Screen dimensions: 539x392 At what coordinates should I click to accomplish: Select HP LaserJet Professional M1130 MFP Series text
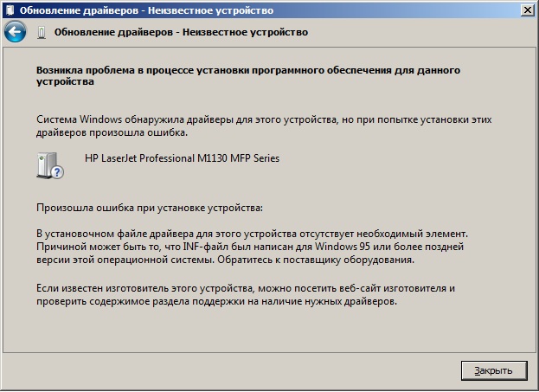point(183,158)
